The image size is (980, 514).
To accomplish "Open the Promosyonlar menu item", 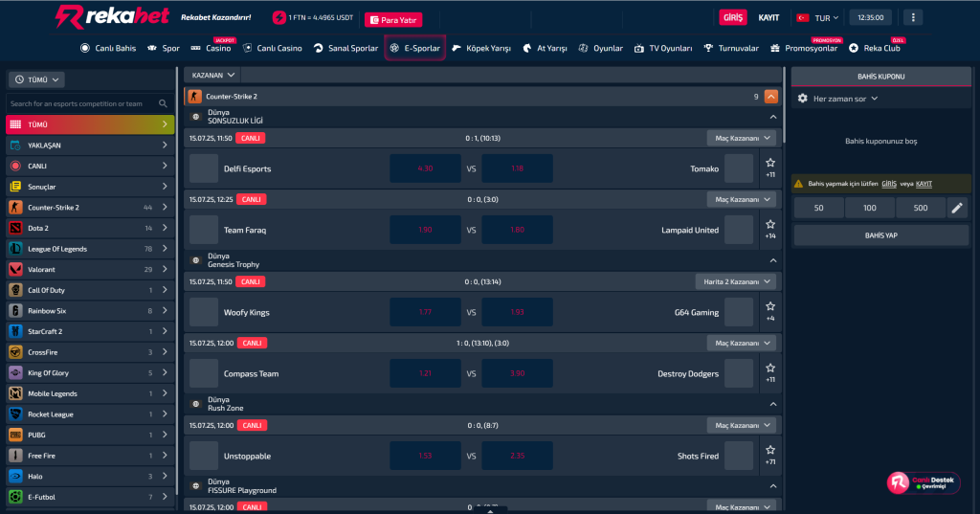I will pos(804,48).
